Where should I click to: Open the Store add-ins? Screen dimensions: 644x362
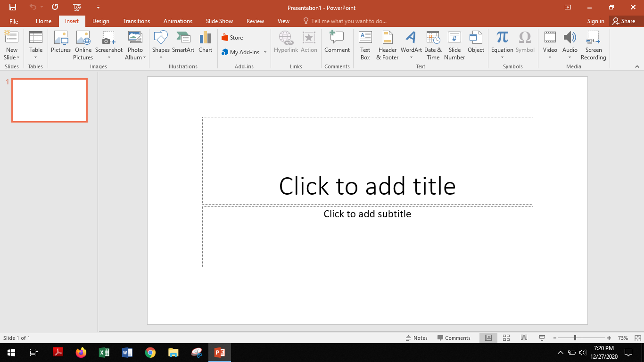(x=232, y=37)
